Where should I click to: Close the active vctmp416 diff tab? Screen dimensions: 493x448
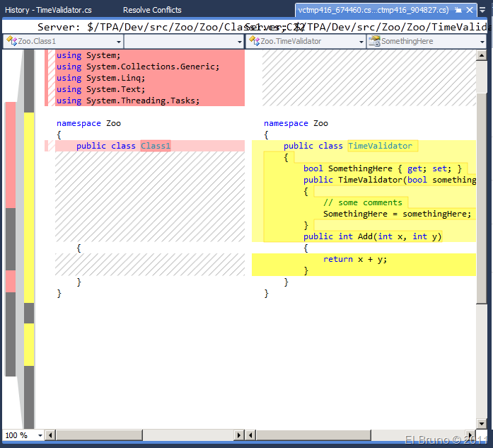click(x=469, y=11)
